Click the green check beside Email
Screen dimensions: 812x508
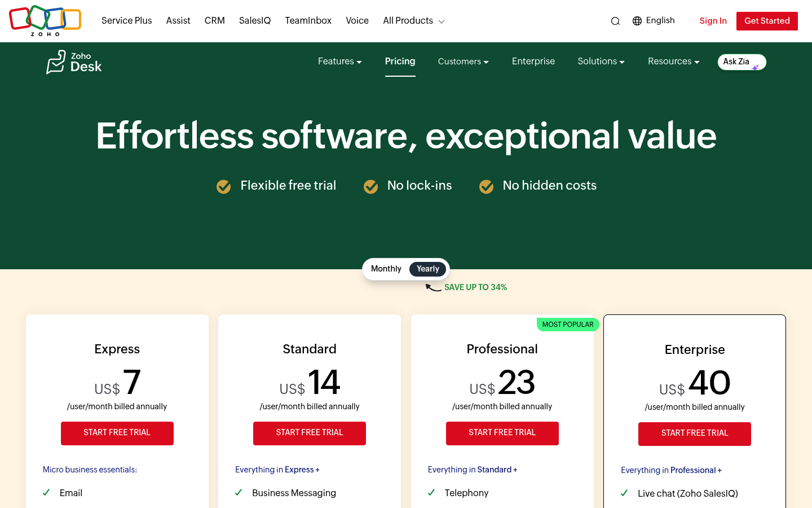(x=46, y=493)
